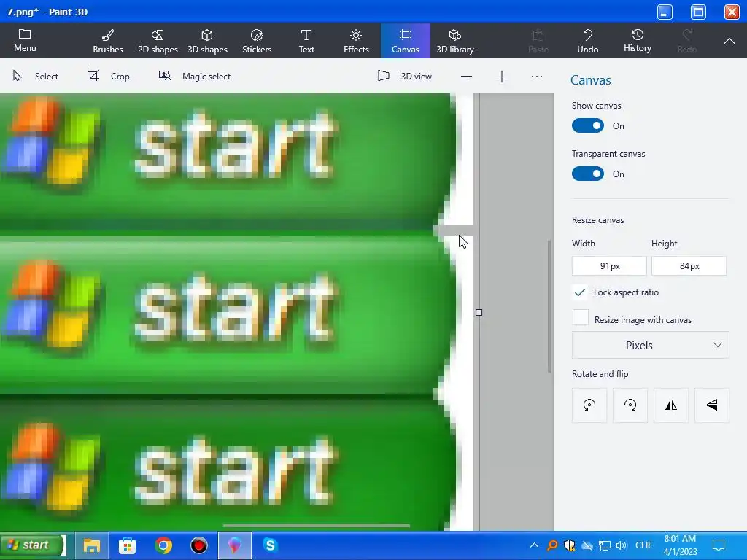Turn off Transparent canvas toggle

tap(588, 174)
